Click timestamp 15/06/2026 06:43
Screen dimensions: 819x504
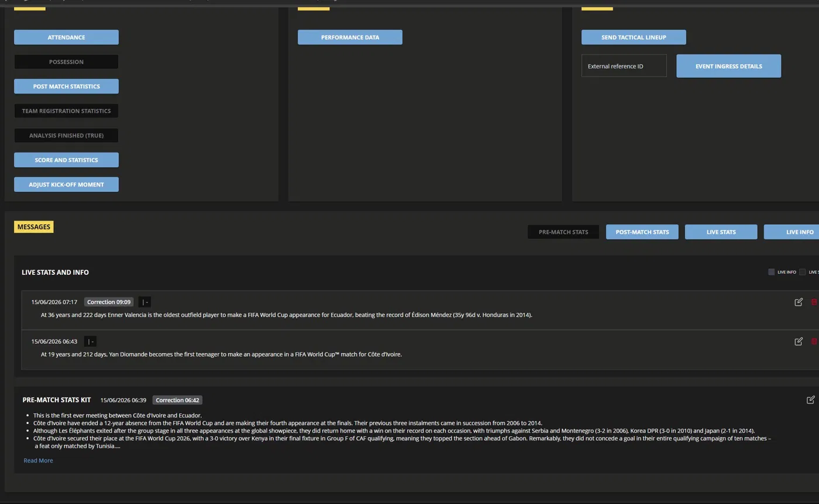point(54,341)
